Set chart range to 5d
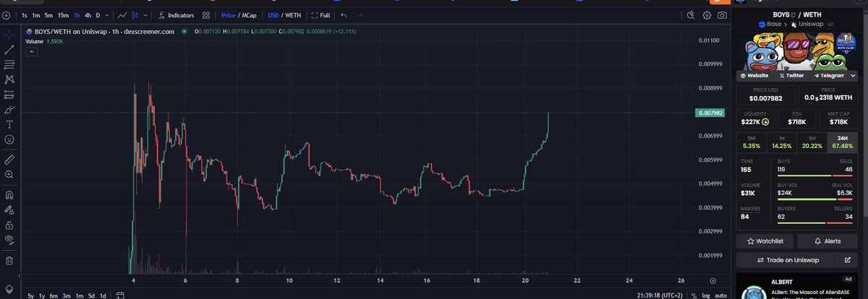The height and width of the screenshot is (299, 868). [91, 295]
